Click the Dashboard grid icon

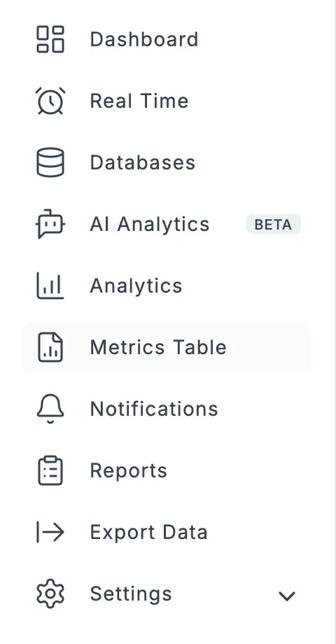[50, 39]
